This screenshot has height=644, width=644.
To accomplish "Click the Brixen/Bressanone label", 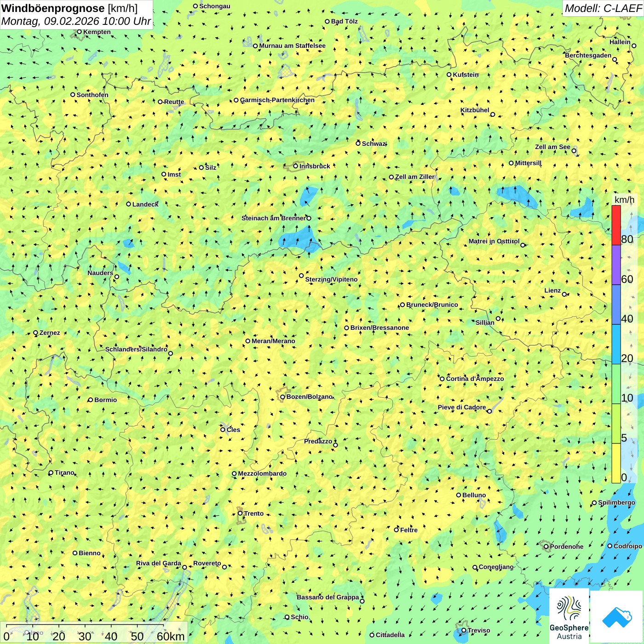I will [379, 328].
